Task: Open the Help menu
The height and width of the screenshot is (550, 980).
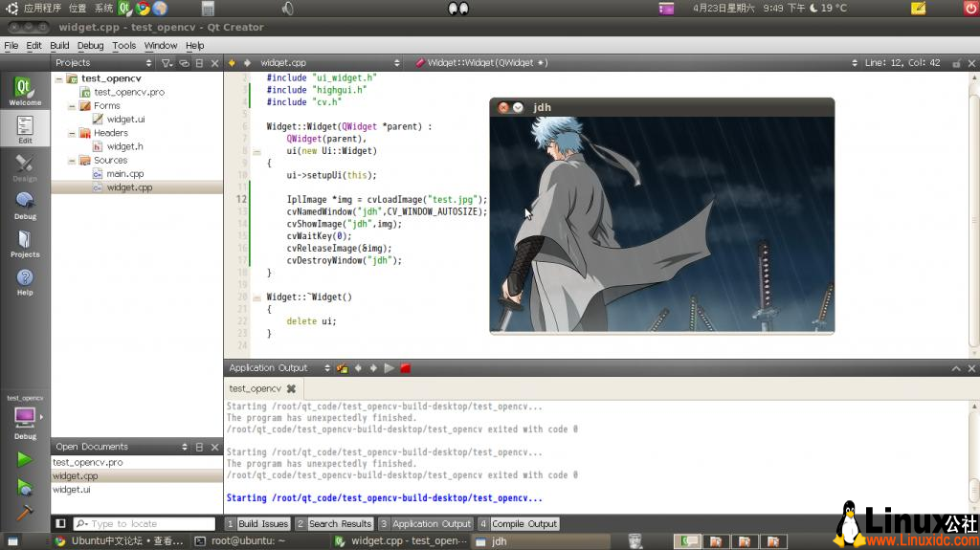Action: 195,46
